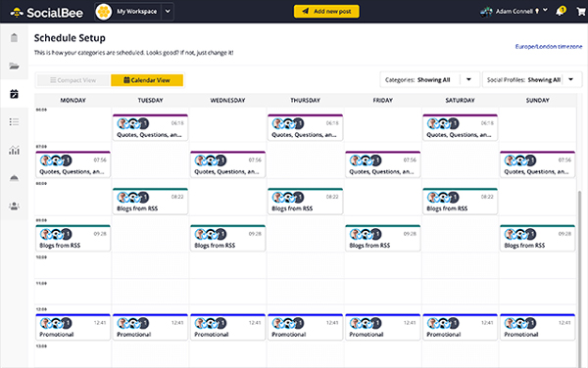Click the SATURDAY column header
588x368 pixels.
coord(461,101)
